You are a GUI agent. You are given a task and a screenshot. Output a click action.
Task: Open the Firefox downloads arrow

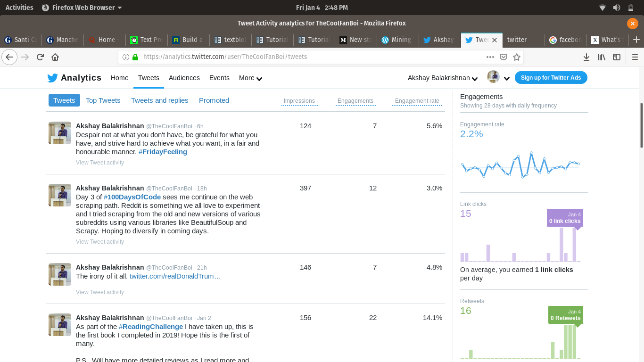coord(586,57)
